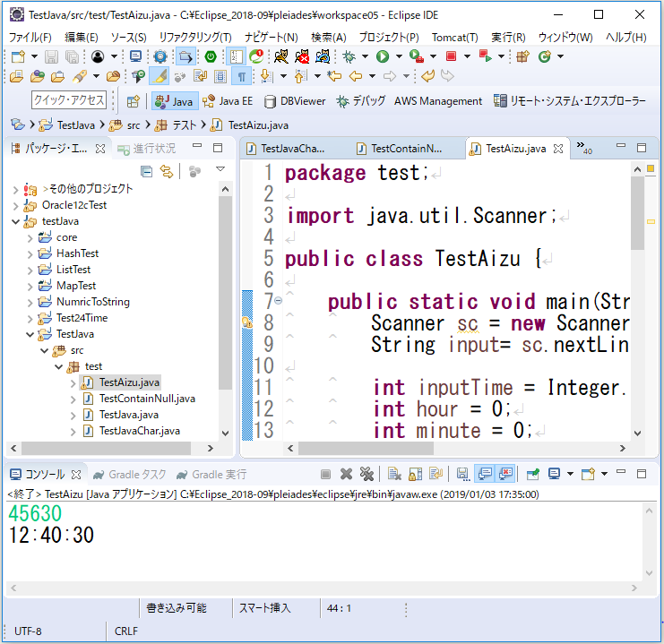Click the Save icon in toolbar
Screen dimensions: 664x644
point(52,56)
